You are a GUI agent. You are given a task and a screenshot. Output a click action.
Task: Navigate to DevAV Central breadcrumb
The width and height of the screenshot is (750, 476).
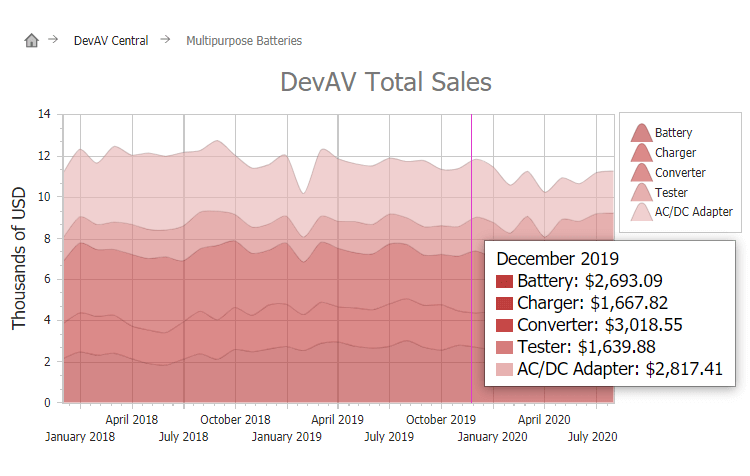111,41
